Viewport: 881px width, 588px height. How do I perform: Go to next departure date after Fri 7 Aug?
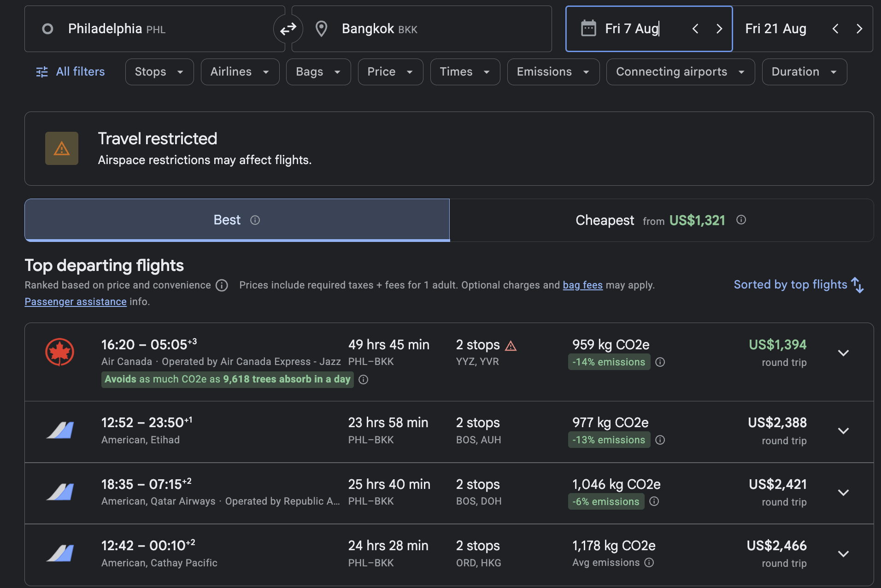click(719, 29)
